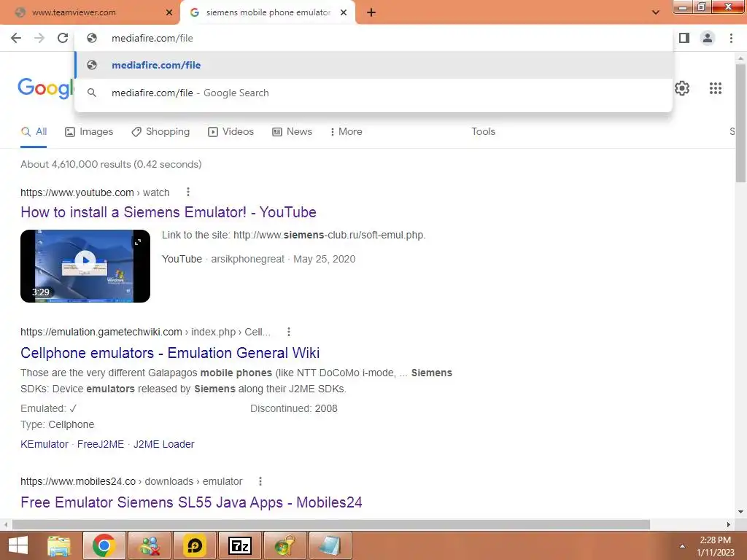This screenshot has height=560, width=747.
Task: Switch to Videos results
Action: tap(231, 132)
